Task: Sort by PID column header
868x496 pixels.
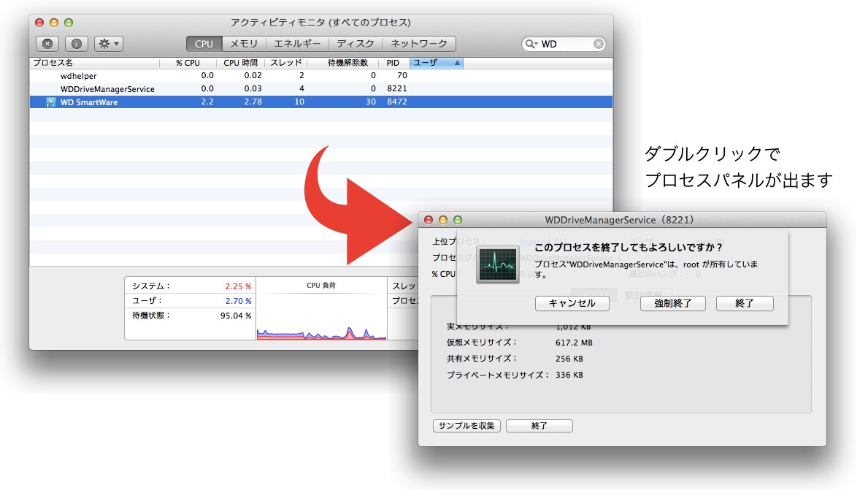Action: [x=394, y=63]
